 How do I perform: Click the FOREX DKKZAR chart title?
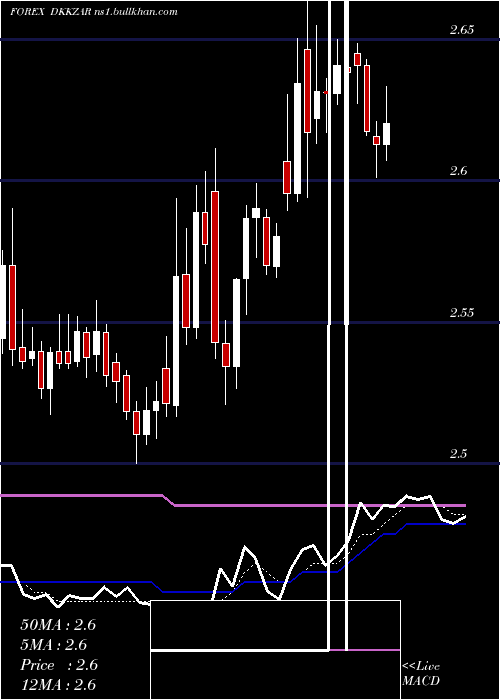pos(94,11)
